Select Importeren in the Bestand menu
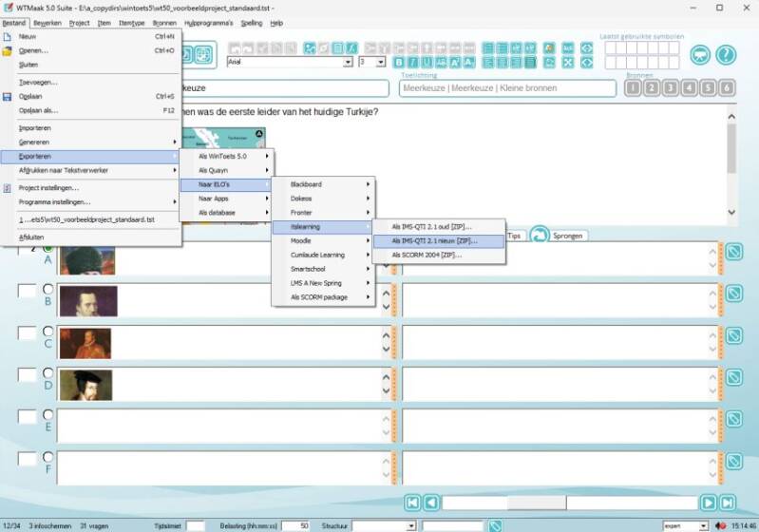Image resolution: width=759 pixels, height=532 pixels. tap(91, 128)
